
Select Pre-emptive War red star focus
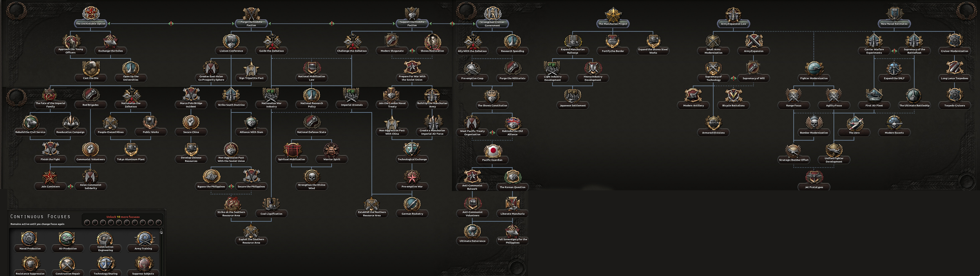(x=412, y=180)
